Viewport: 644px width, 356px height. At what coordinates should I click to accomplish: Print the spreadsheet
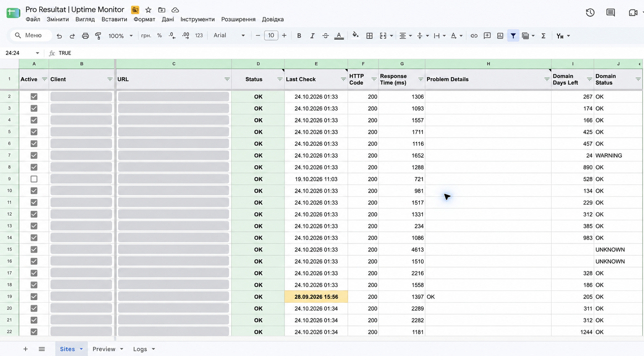click(x=85, y=36)
